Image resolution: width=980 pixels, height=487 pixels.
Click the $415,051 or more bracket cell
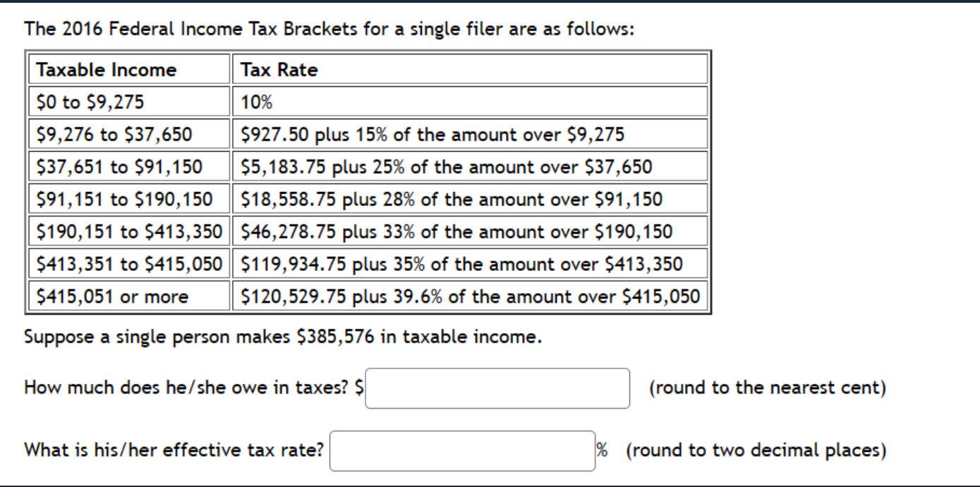pyautogui.click(x=129, y=296)
